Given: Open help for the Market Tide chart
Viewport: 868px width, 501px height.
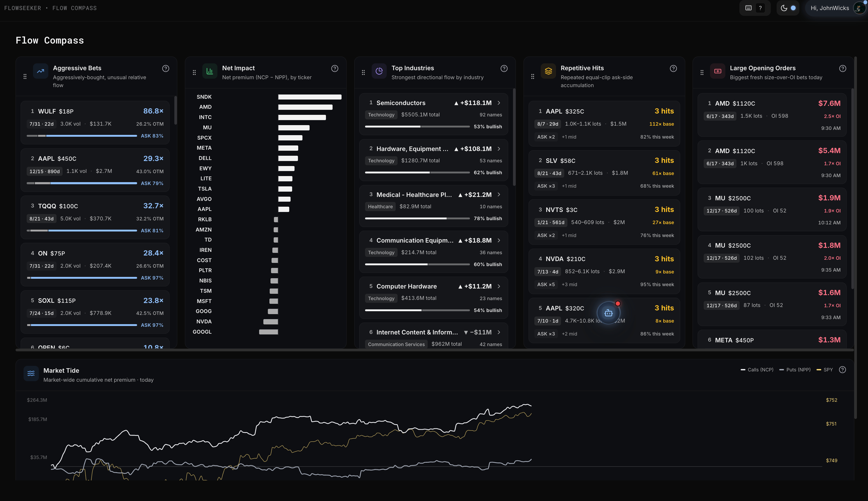Looking at the screenshot, I should [x=843, y=370].
